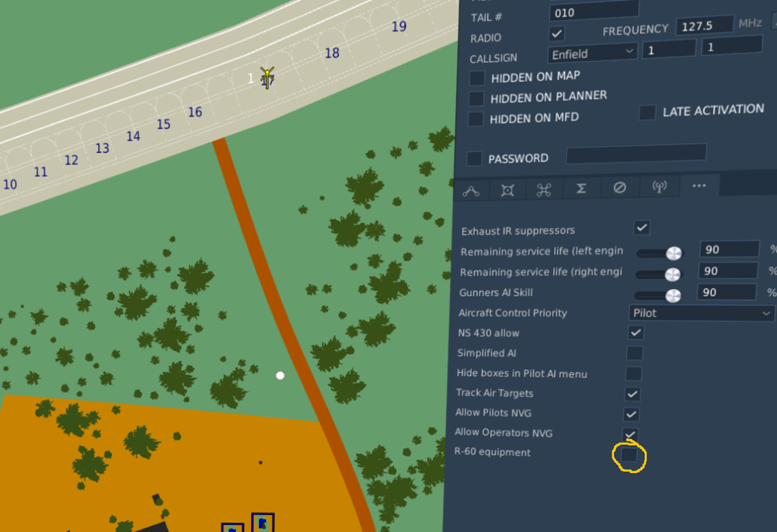
Task: Open the Radio presets antenna tab
Action: [x=659, y=186]
